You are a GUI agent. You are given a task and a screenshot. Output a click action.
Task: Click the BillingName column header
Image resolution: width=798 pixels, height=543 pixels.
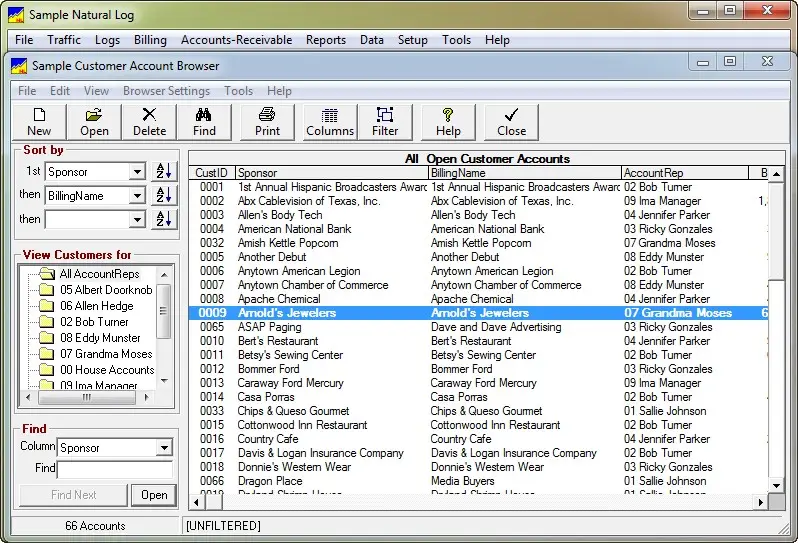[525, 173]
